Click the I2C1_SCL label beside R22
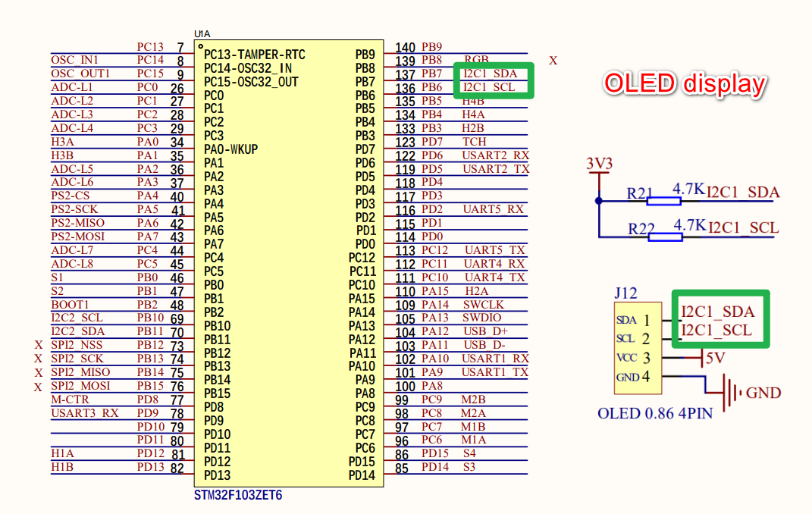The image size is (812, 514). pos(744,228)
